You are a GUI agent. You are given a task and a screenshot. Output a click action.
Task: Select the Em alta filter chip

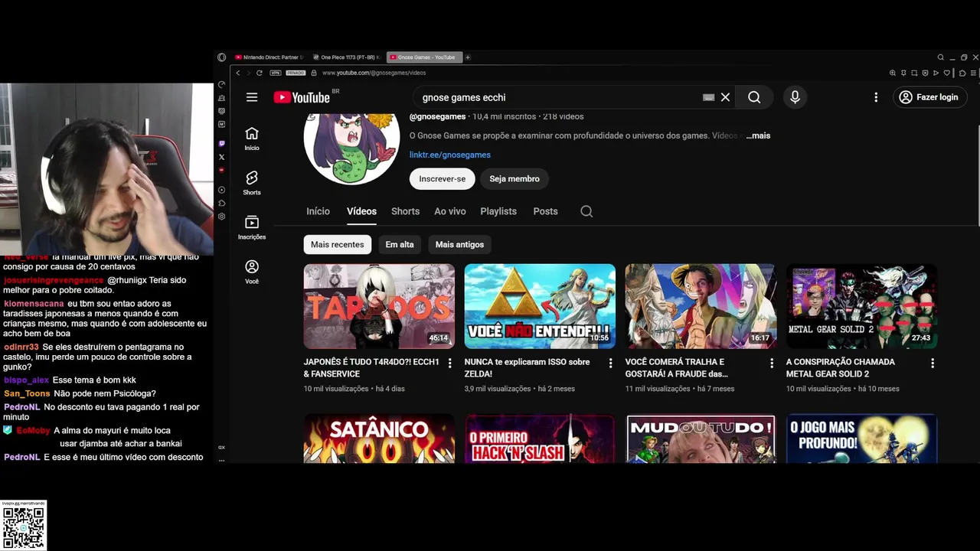coord(400,244)
